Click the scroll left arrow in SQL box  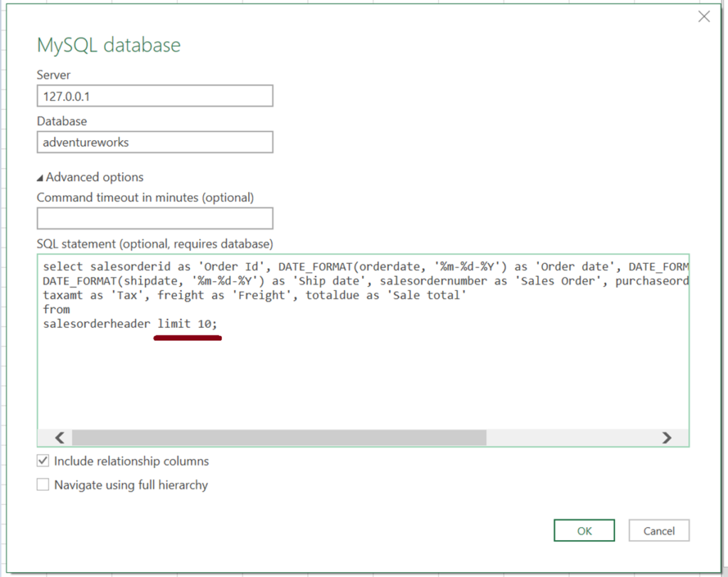tap(60, 438)
